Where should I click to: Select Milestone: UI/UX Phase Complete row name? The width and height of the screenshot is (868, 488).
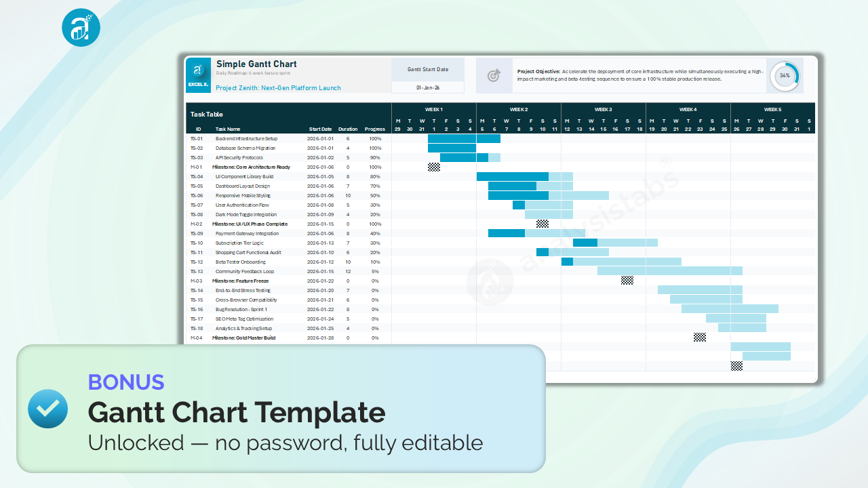(x=250, y=224)
